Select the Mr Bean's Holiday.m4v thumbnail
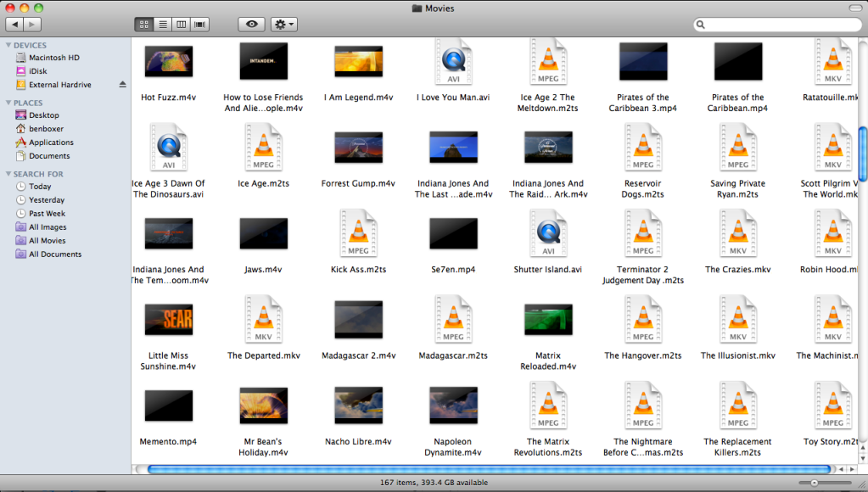Image resolution: width=868 pixels, height=492 pixels. click(x=264, y=405)
